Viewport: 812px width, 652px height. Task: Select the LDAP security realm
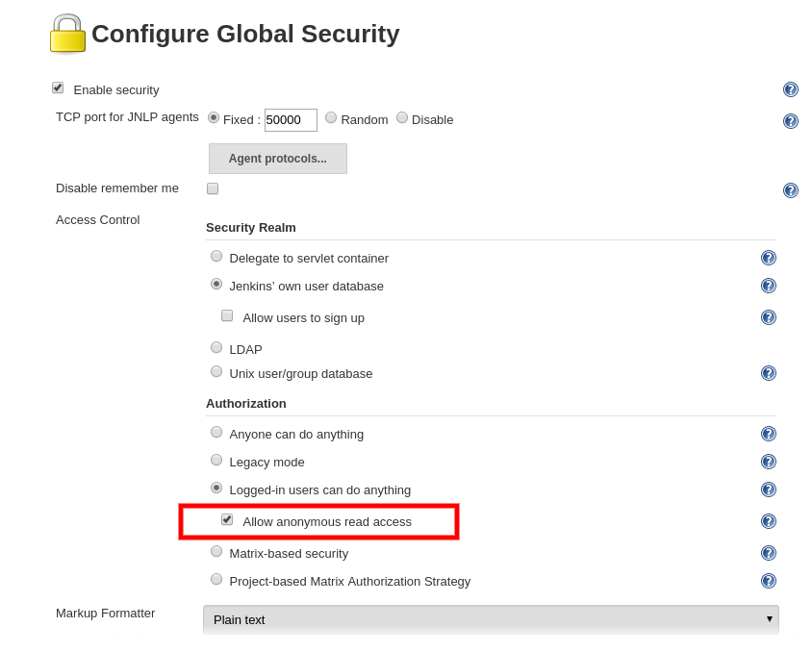[x=216, y=346]
